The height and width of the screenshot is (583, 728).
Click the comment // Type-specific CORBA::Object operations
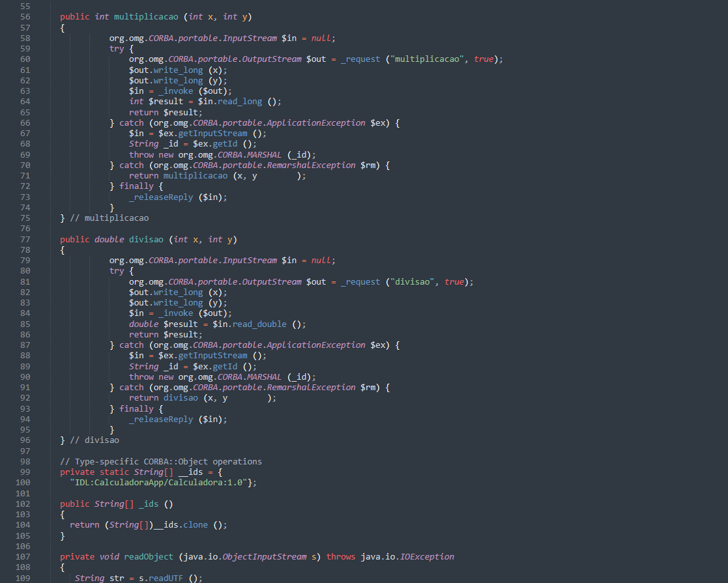coord(160,461)
